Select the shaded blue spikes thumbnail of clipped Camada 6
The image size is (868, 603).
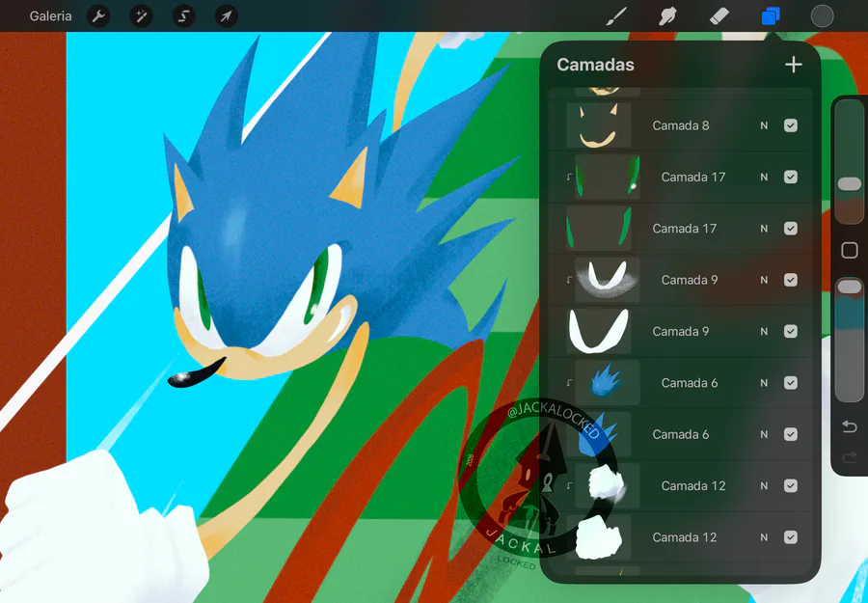pyautogui.click(x=608, y=383)
